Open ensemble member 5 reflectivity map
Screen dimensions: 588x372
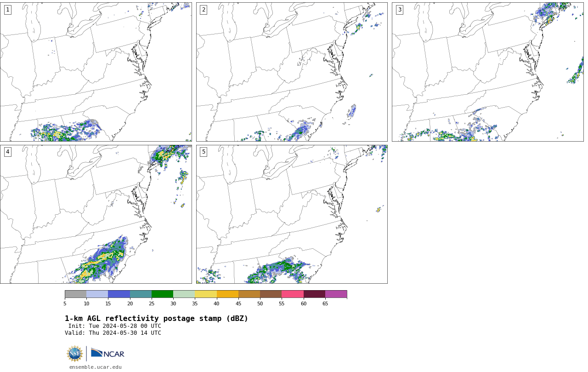point(292,214)
